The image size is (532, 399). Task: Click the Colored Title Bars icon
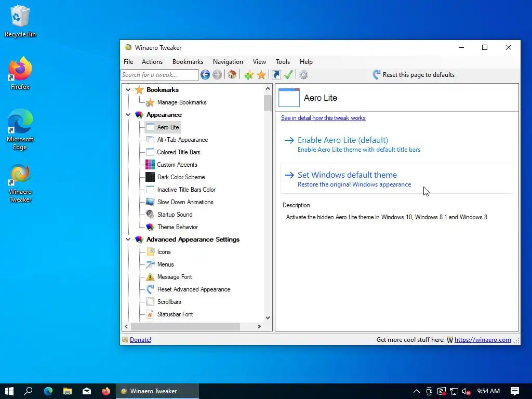(150, 152)
